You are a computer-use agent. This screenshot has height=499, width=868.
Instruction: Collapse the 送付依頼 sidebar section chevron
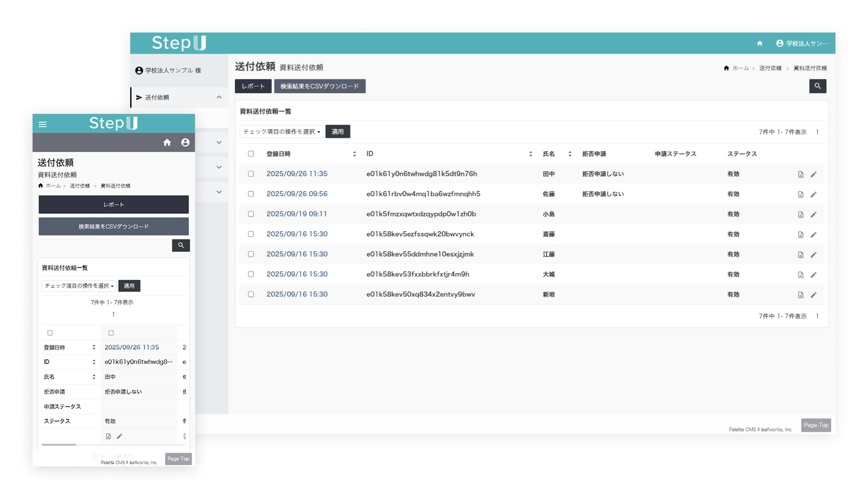219,98
